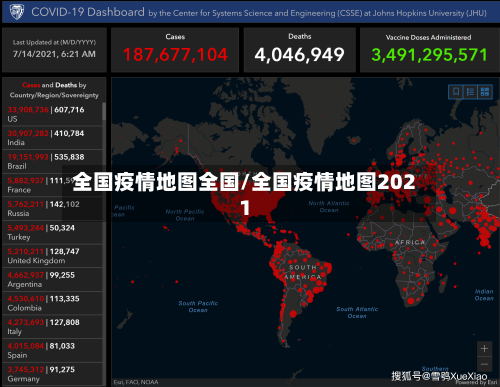Select the US row in country list

52,114
